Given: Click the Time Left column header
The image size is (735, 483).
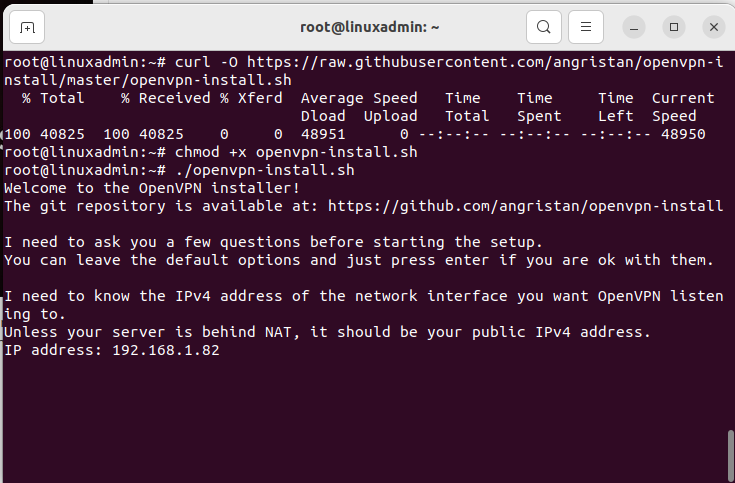Looking at the screenshot, I should click(615, 107).
